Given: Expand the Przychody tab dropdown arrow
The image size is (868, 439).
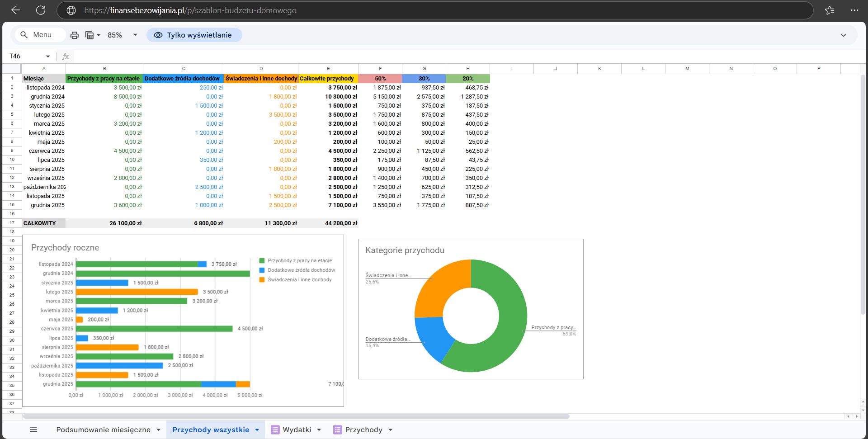Looking at the screenshot, I should click(x=391, y=430).
